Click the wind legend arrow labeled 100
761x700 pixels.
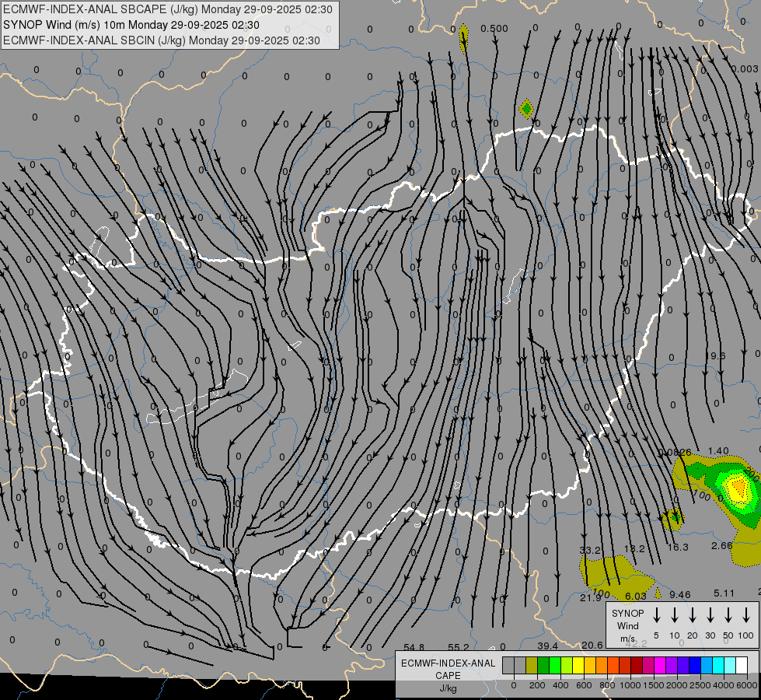click(746, 614)
